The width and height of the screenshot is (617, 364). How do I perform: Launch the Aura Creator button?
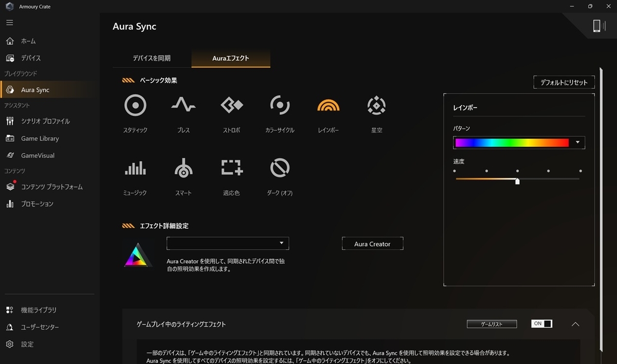click(372, 244)
